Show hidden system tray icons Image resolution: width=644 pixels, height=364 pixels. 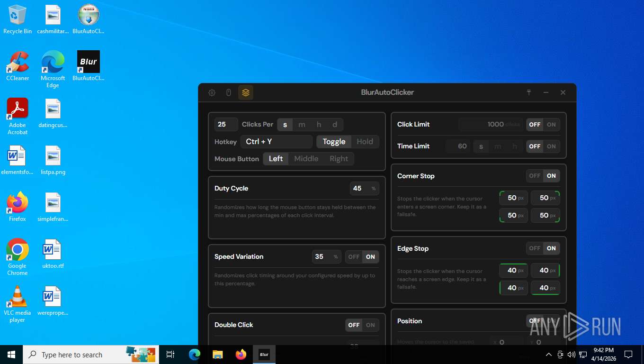(548, 355)
